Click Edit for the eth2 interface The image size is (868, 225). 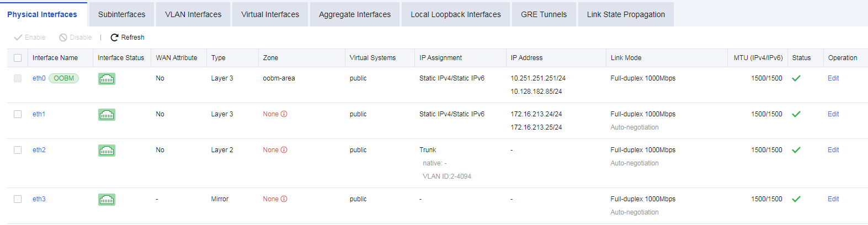point(833,150)
